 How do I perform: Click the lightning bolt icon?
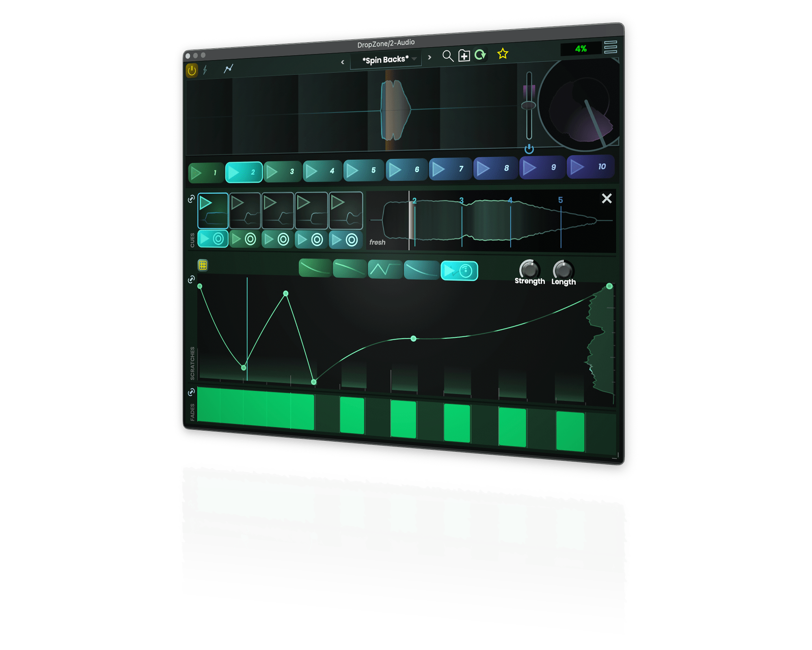pyautogui.click(x=205, y=70)
